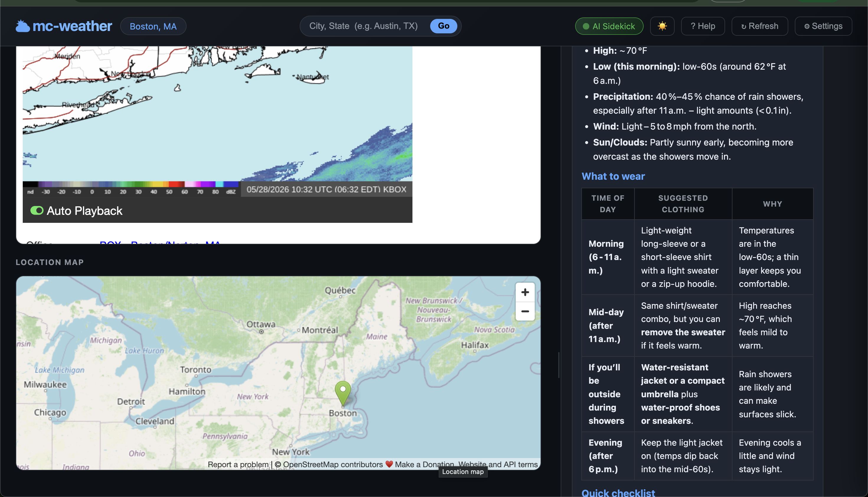Image resolution: width=868 pixels, height=497 pixels.
Task: Disable the Auto Playback toggle
Action: tap(37, 211)
